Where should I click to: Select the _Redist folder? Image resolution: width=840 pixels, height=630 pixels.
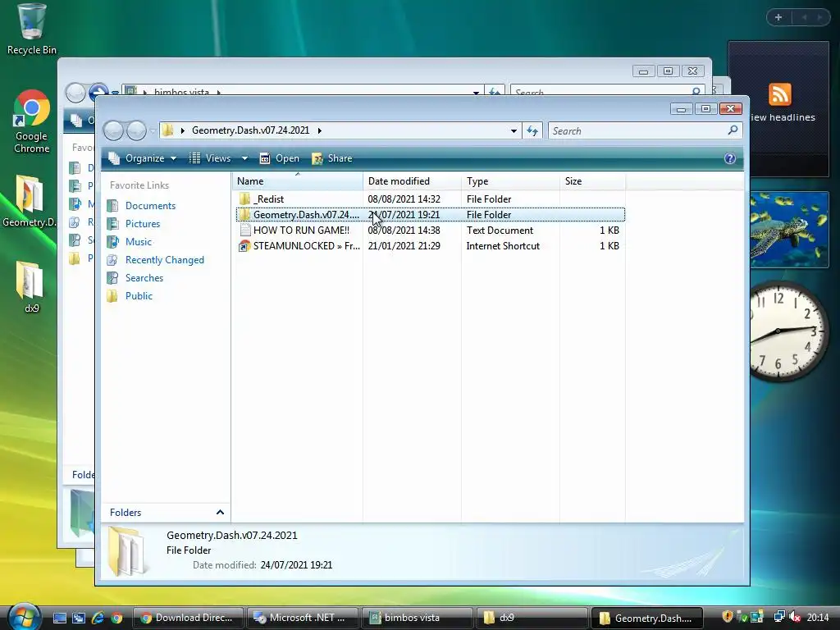(262, 199)
